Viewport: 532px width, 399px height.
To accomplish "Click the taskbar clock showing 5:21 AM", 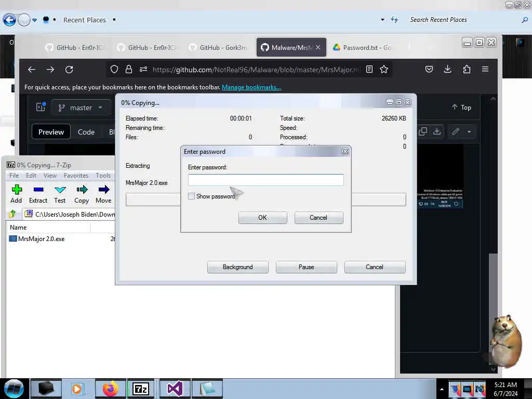I will coord(506,389).
